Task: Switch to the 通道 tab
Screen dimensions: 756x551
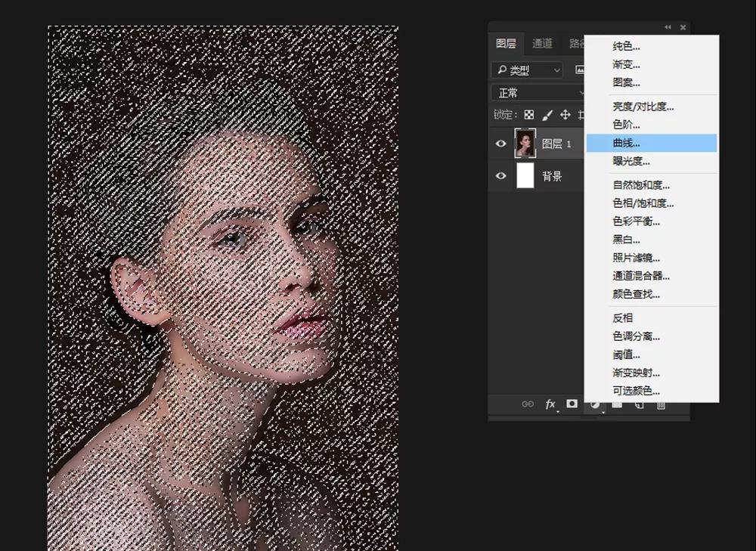Action: pyautogui.click(x=542, y=43)
